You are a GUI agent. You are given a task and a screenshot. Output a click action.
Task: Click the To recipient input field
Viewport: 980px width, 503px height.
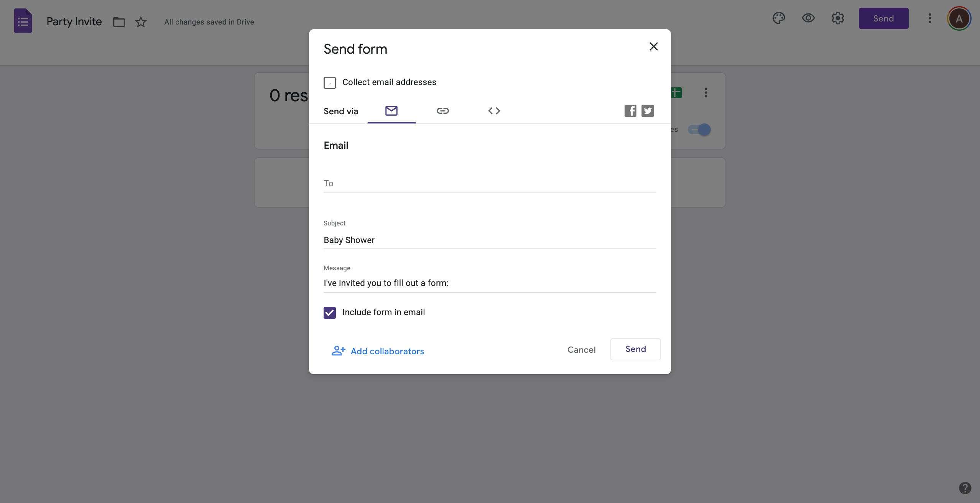pos(490,183)
